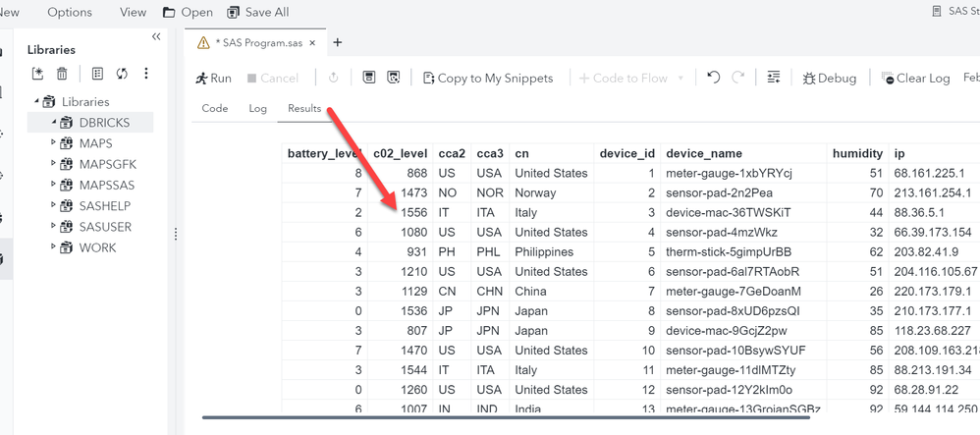This screenshot has height=435, width=980.
Task: Switch to the Log tab
Action: coord(257,109)
